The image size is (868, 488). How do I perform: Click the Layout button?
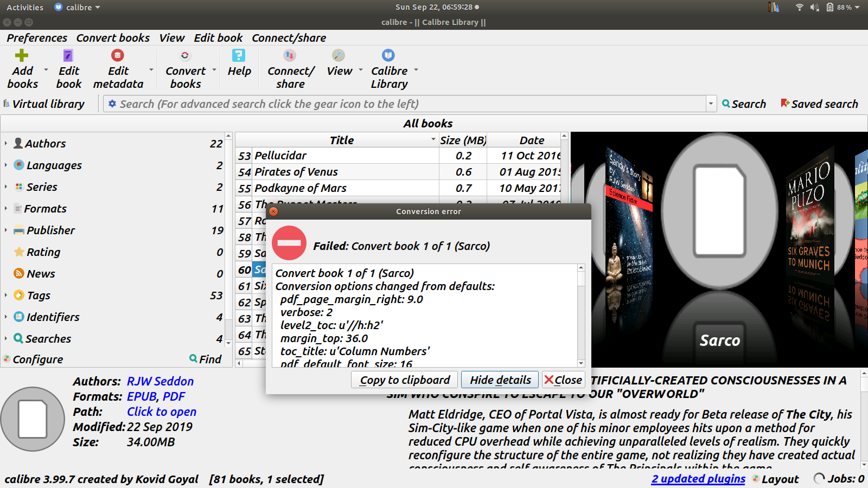pos(775,479)
